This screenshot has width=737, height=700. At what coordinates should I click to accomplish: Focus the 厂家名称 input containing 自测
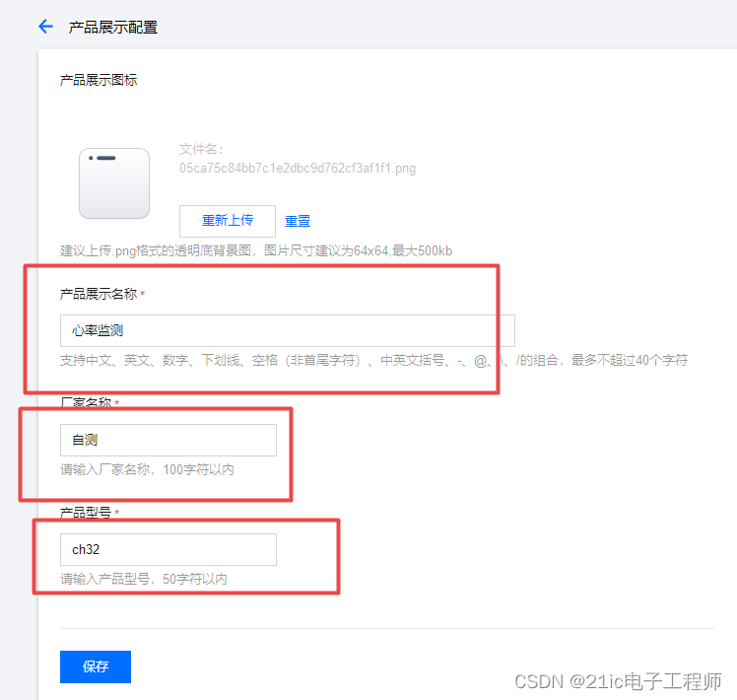[168, 440]
